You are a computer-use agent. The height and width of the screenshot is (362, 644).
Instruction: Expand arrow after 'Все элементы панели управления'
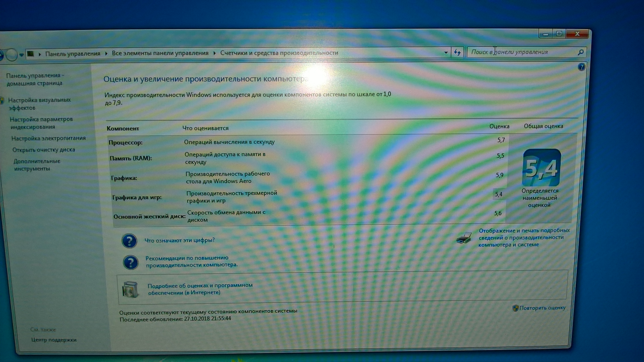click(214, 53)
